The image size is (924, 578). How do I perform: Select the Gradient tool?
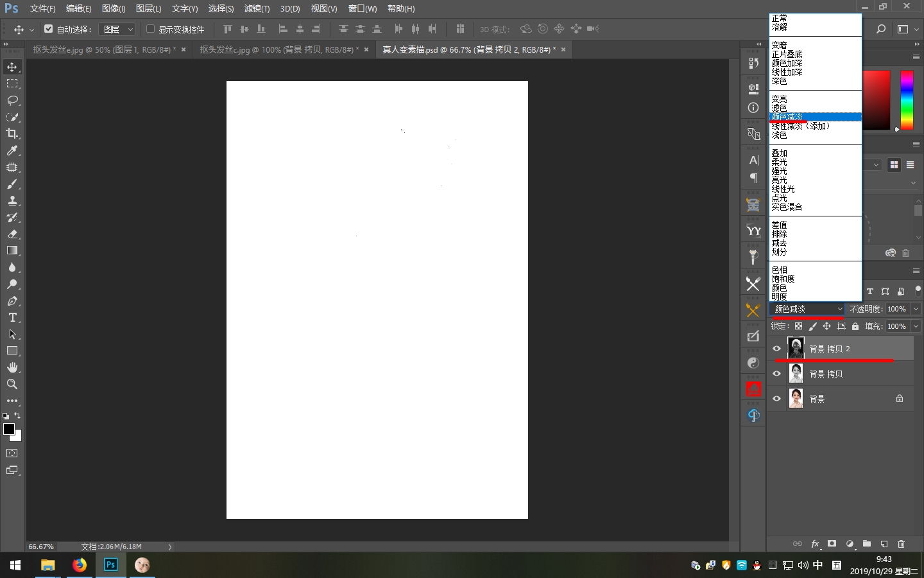point(12,250)
